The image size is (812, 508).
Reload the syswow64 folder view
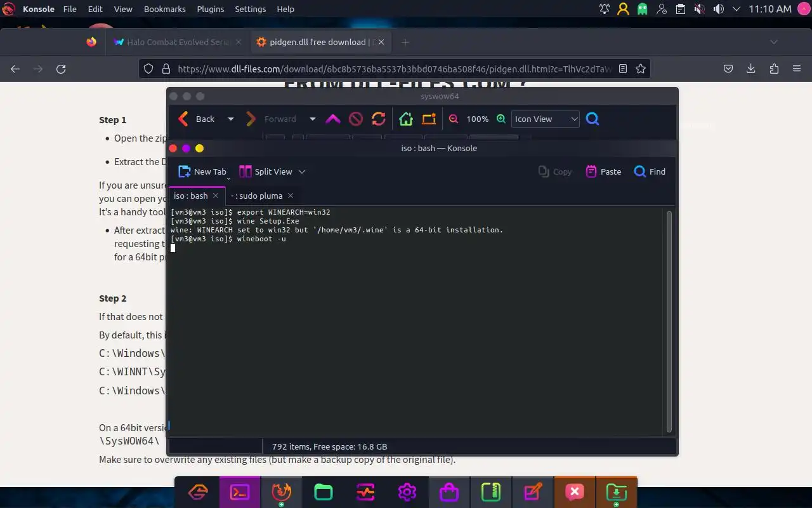pyautogui.click(x=379, y=119)
